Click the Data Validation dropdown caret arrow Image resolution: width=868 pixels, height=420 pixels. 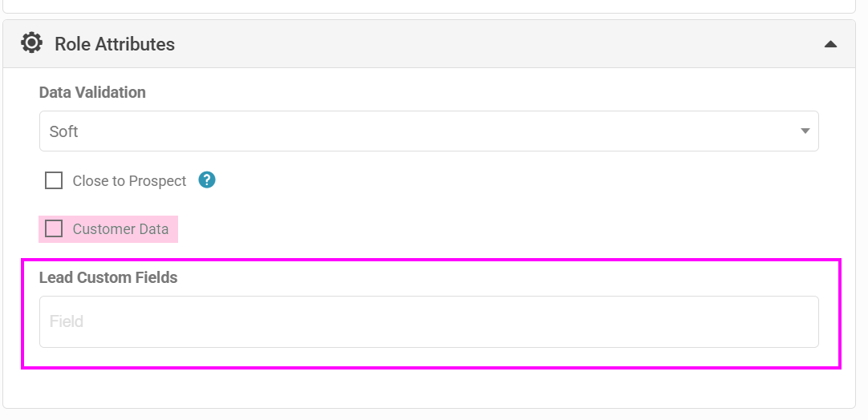point(805,131)
